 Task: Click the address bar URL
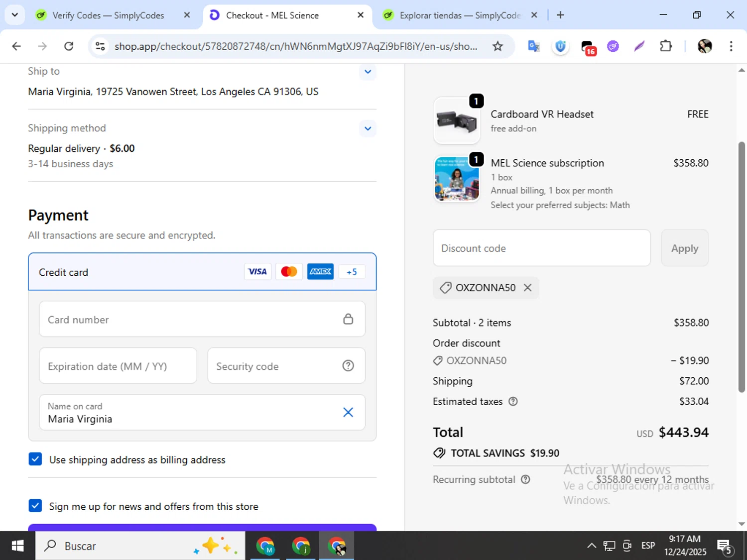[296, 46]
